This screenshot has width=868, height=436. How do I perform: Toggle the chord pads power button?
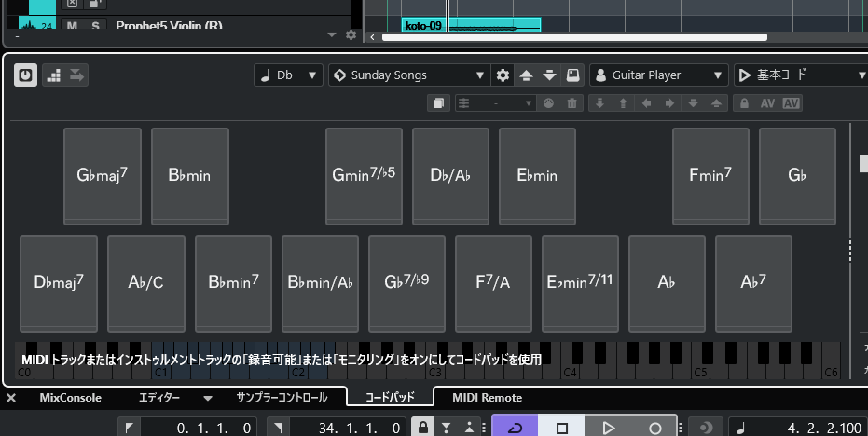25,75
